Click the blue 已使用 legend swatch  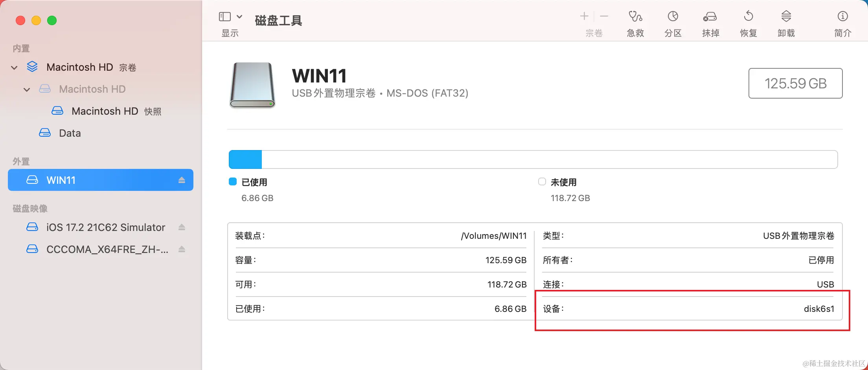point(233,181)
